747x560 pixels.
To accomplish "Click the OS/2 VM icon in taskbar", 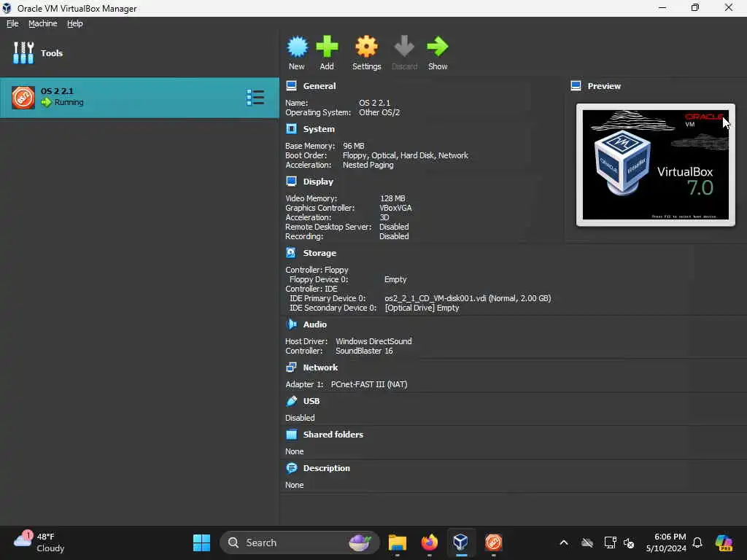I will 493,542.
